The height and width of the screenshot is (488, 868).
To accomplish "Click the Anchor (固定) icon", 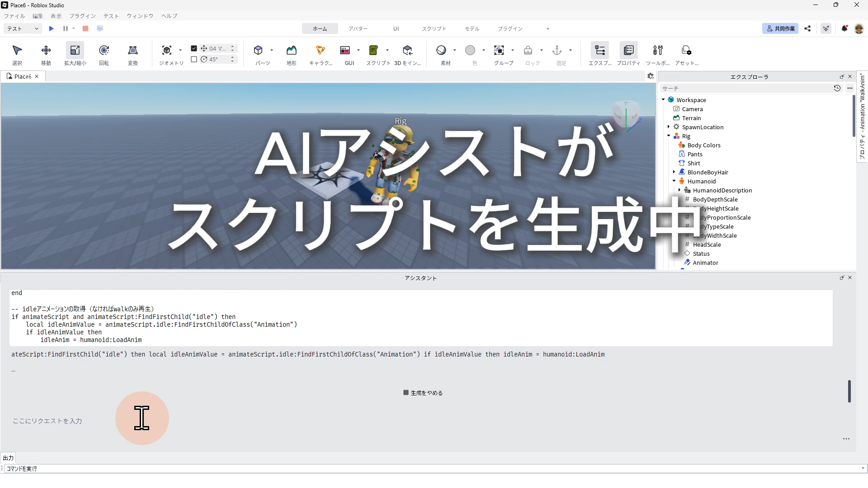I will [x=557, y=51].
